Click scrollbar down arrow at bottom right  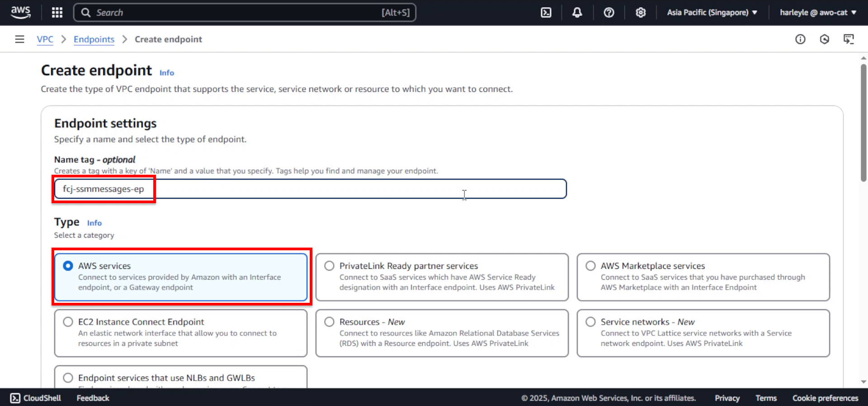click(863, 382)
